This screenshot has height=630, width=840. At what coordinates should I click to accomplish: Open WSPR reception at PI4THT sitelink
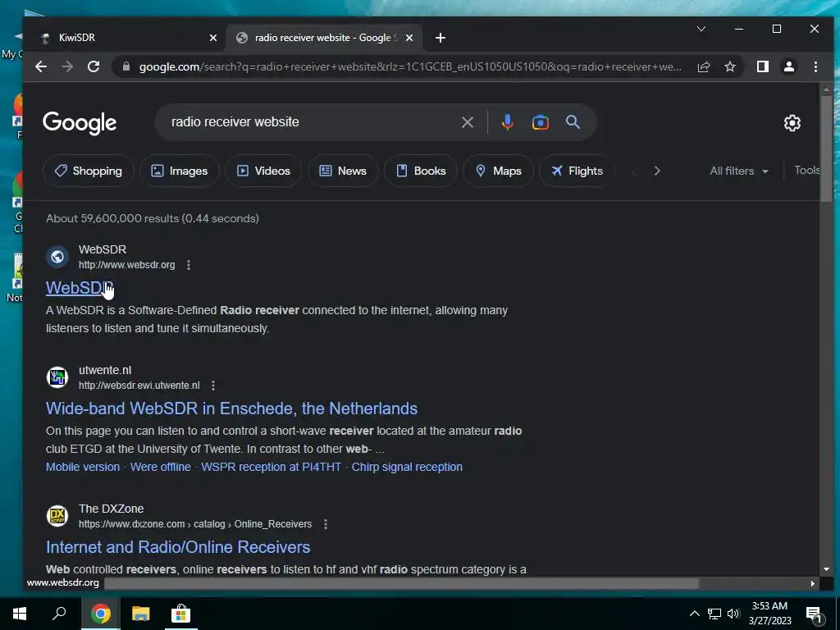[x=271, y=467]
